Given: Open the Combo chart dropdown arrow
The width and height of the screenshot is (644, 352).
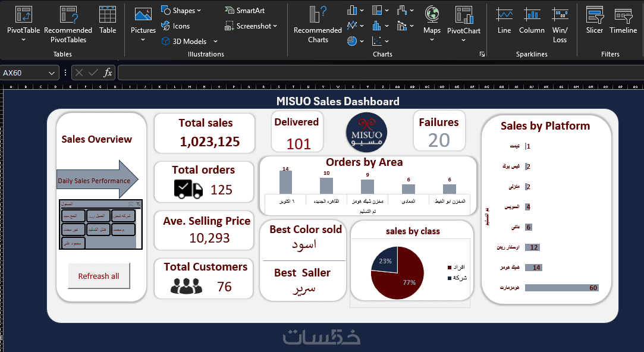Looking at the screenshot, I should point(411,26).
